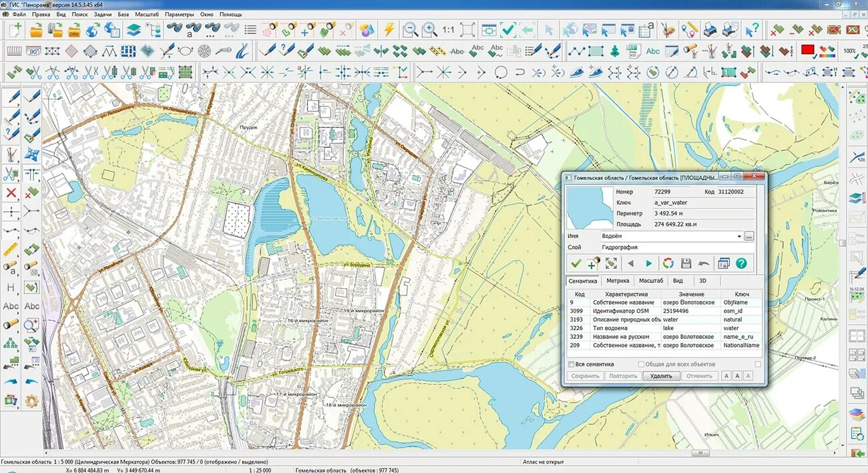
Task: Click the Отменить button
Action: pos(700,376)
